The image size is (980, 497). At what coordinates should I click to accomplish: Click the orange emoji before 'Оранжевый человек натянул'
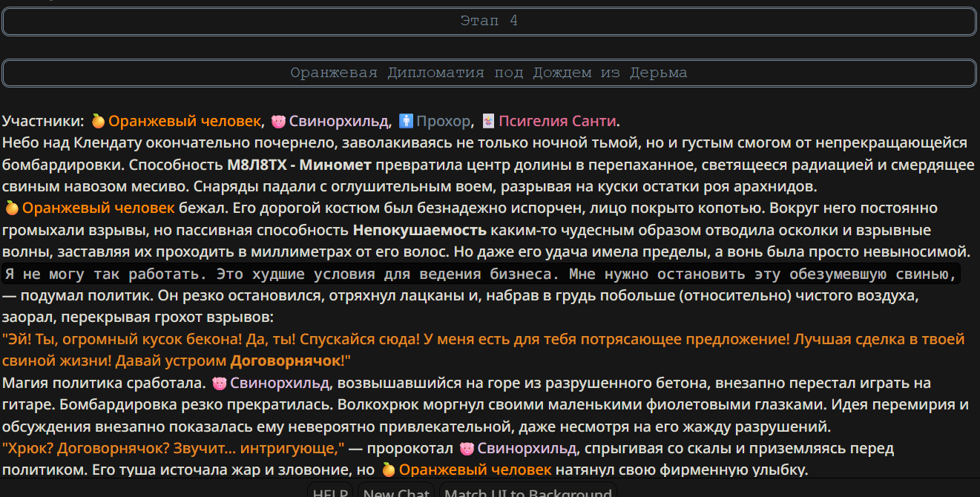click(388, 470)
